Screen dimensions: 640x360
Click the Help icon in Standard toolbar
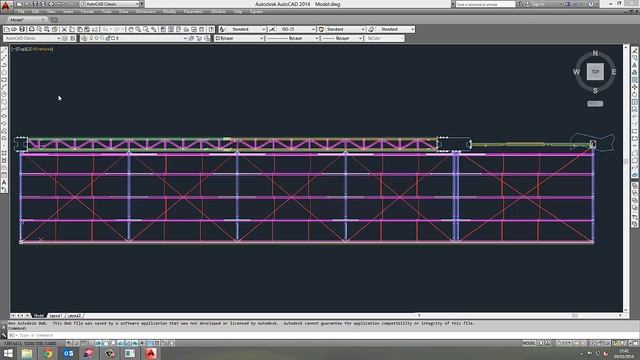pyautogui.click(x=211, y=29)
